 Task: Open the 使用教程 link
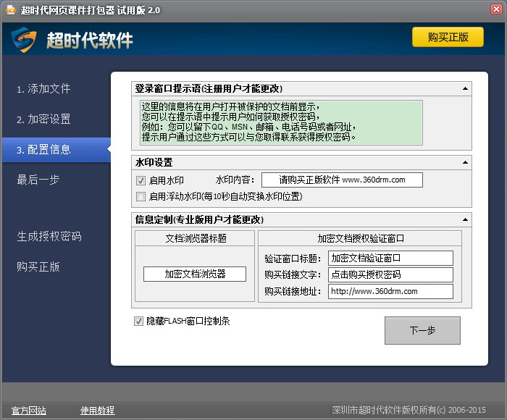point(97,411)
